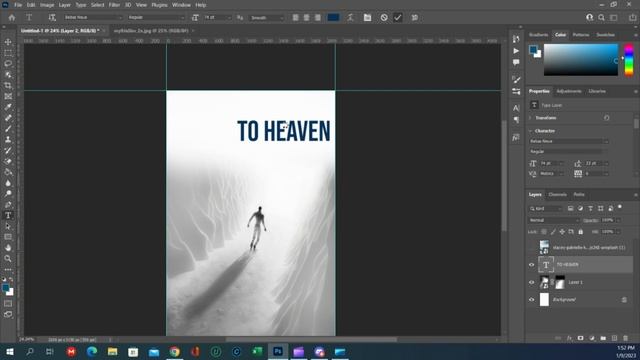Screen dimensions: 640x360
Task: Open the Layer menu
Action: 64,5
